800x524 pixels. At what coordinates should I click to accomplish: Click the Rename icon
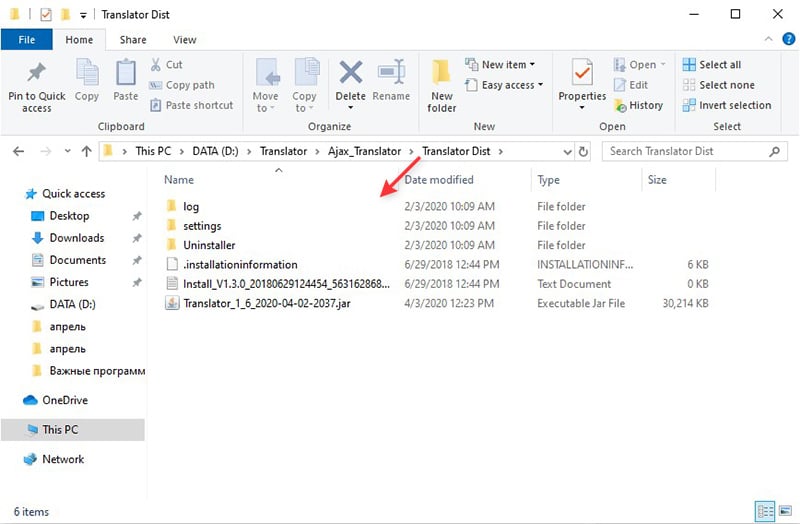(391, 72)
